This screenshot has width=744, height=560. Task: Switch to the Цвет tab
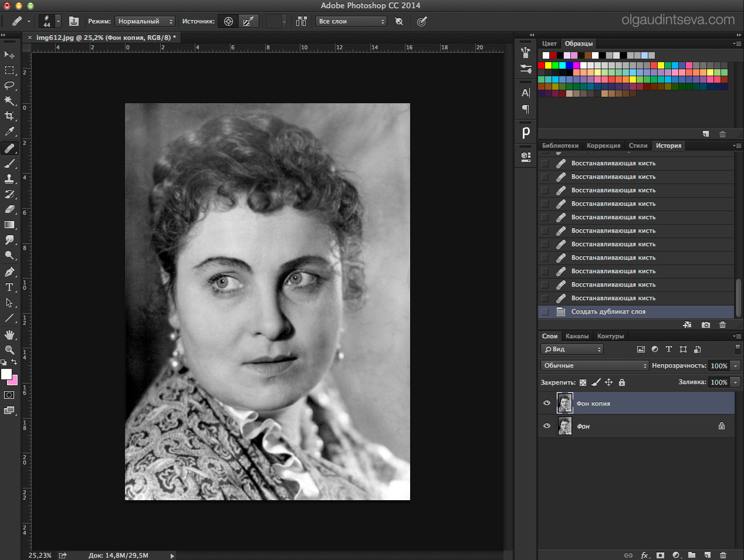(x=549, y=43)
